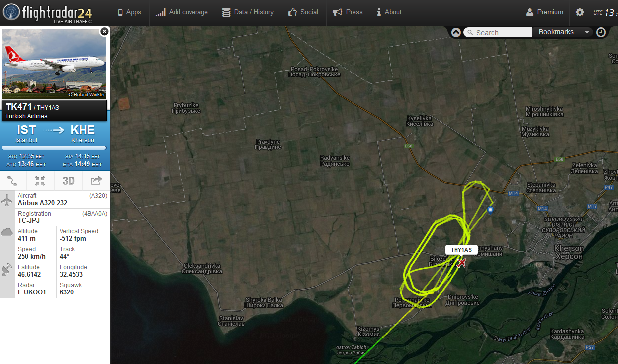The width and height of the screenshot is (618, 364).
Task: Click in the Search field
Action: click(498, 32)
